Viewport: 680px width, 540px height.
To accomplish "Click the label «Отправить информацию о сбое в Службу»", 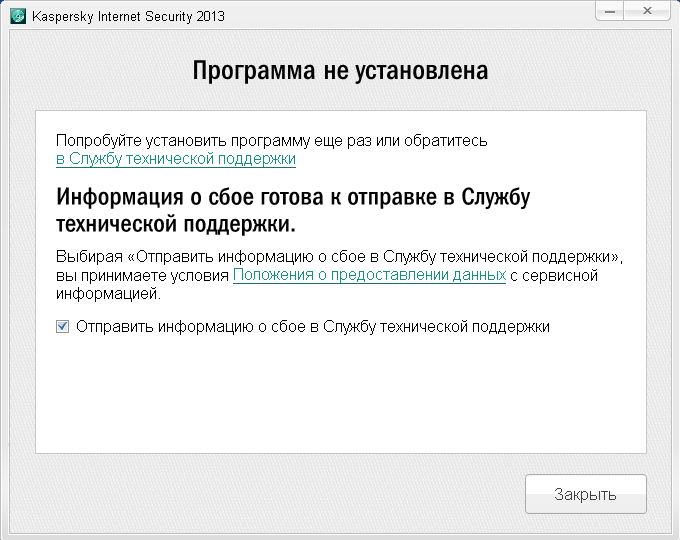I will (226, 327).
